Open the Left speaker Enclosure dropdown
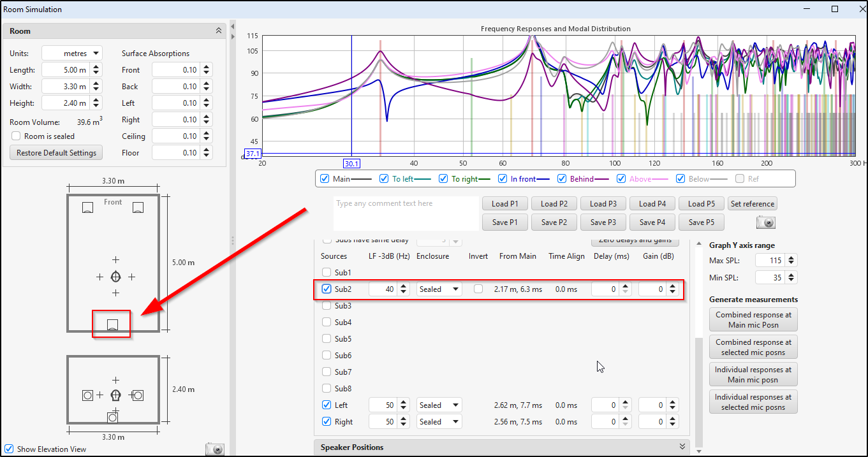This screenshot has width=868, height=457. click(439, 405)
